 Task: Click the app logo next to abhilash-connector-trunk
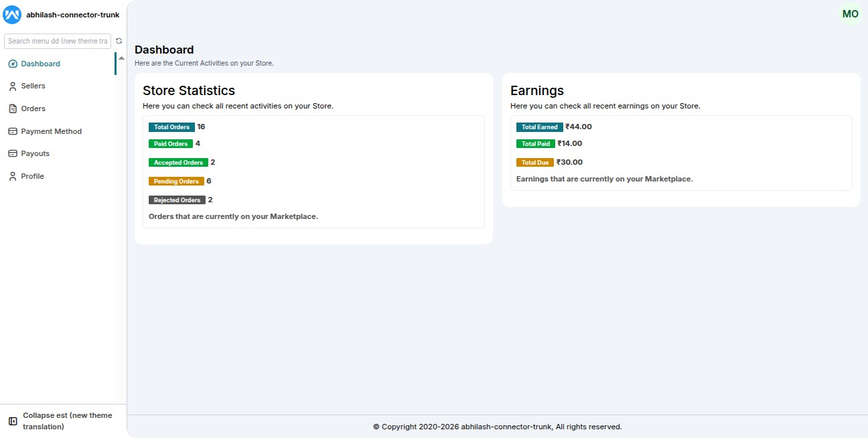12,15
